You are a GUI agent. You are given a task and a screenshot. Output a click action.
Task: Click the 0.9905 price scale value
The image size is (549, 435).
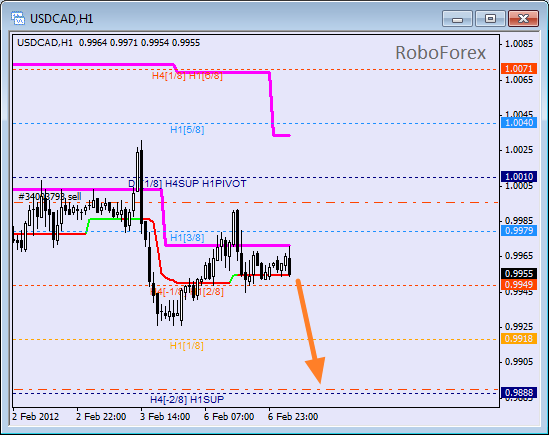(519, 362)
